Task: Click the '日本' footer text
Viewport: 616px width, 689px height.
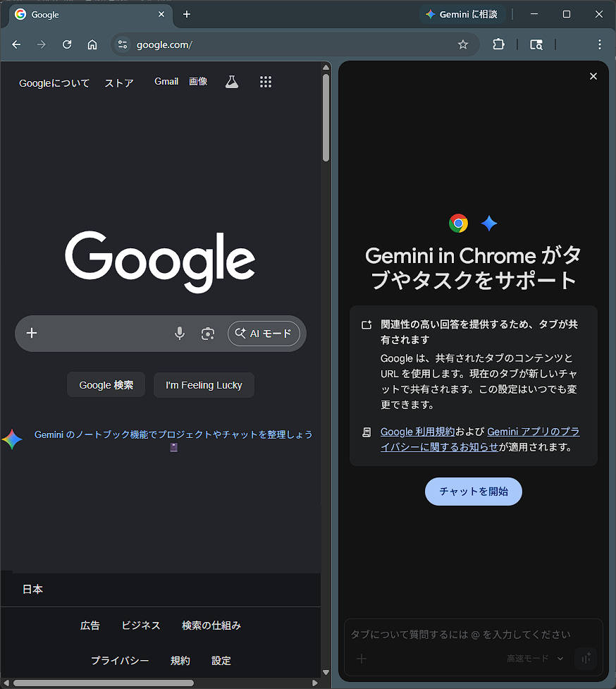Action: tap(32, 590)
